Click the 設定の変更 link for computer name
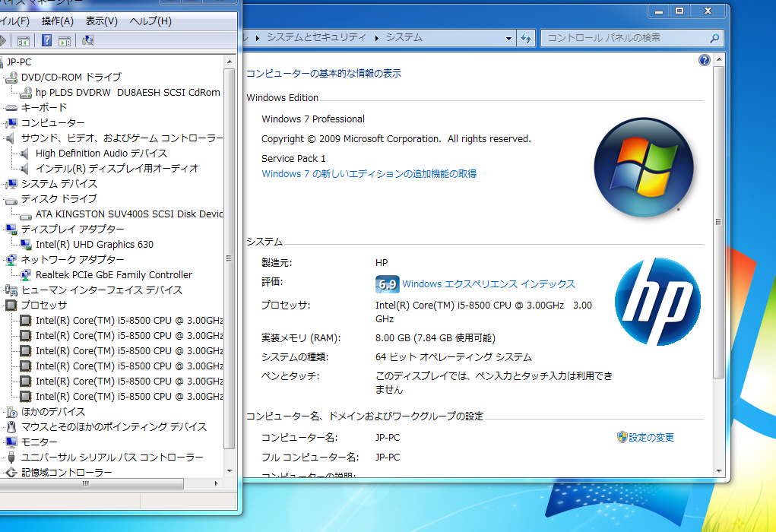 tap(651, 437)
